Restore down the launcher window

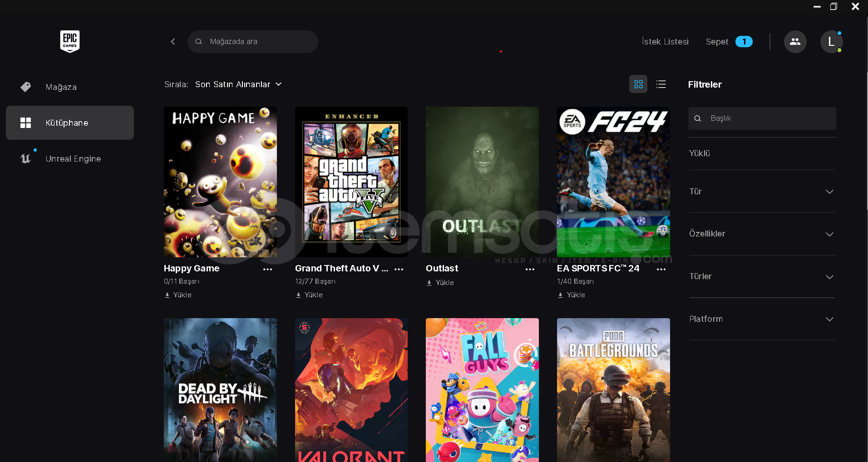pos(833,7)
